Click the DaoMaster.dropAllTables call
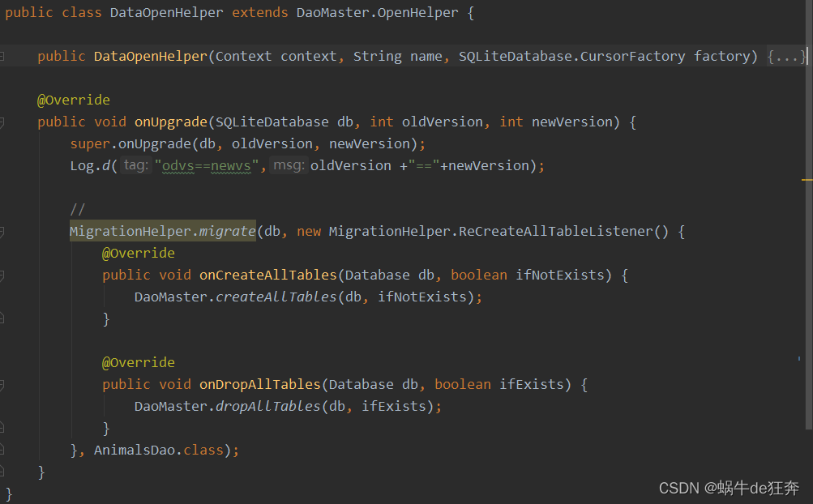The height and width of the screenshot is (504, 813). (x=228, y=407)
